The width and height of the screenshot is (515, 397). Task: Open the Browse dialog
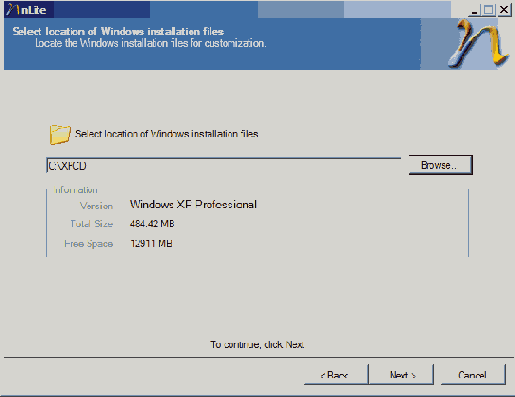click(x=440, y=165)
